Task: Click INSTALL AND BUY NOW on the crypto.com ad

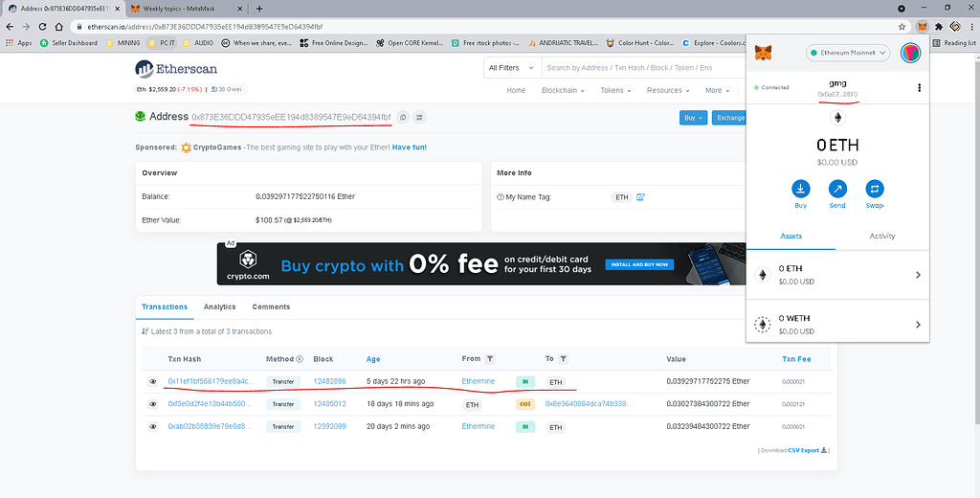Action: (639, 264)
